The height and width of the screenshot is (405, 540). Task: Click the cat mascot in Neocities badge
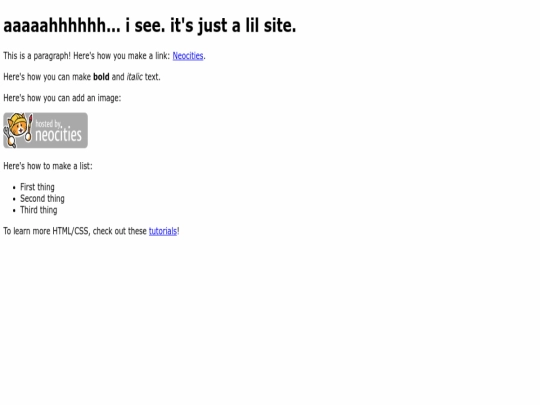(18, 130)
